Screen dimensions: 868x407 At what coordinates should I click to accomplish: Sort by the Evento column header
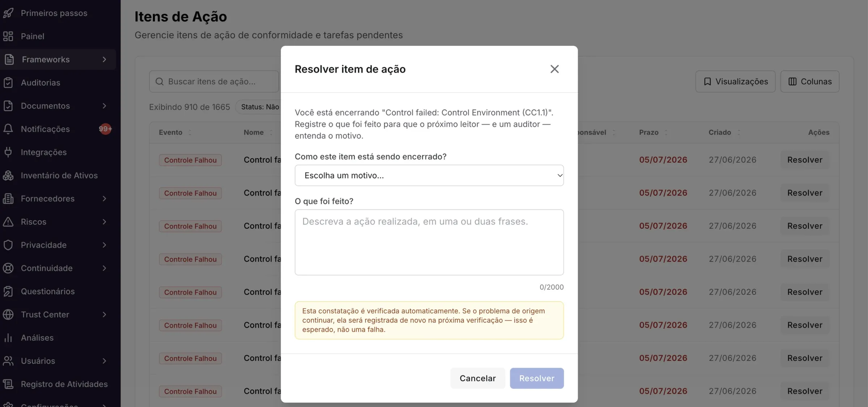coord(175,132)
